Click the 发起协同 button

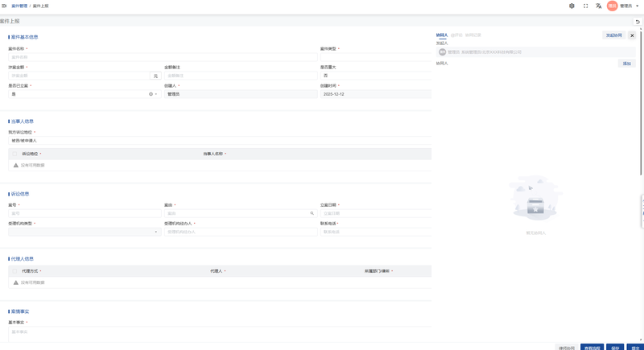[x=614, y=35]
